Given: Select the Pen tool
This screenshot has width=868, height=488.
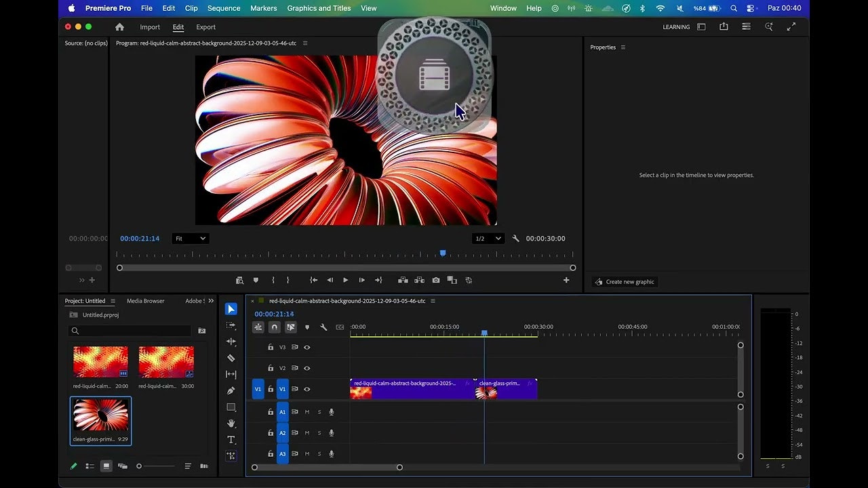Looking at the screenshot, I should pyautogui.click(x=231, y=390).
